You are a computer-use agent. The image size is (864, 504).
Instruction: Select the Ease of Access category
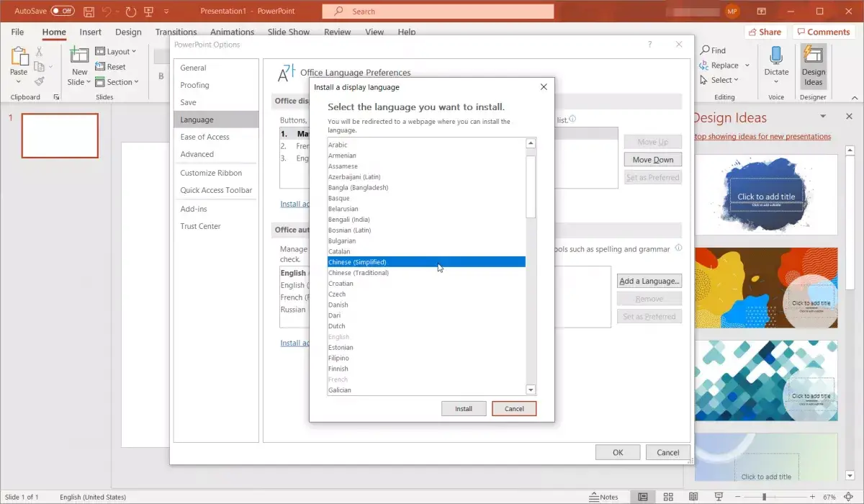point(216,137)
